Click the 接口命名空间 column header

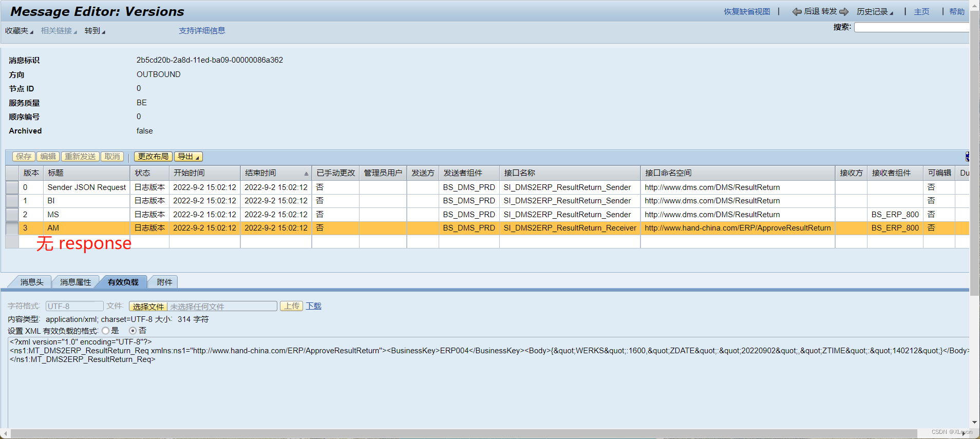click(738, 173)
